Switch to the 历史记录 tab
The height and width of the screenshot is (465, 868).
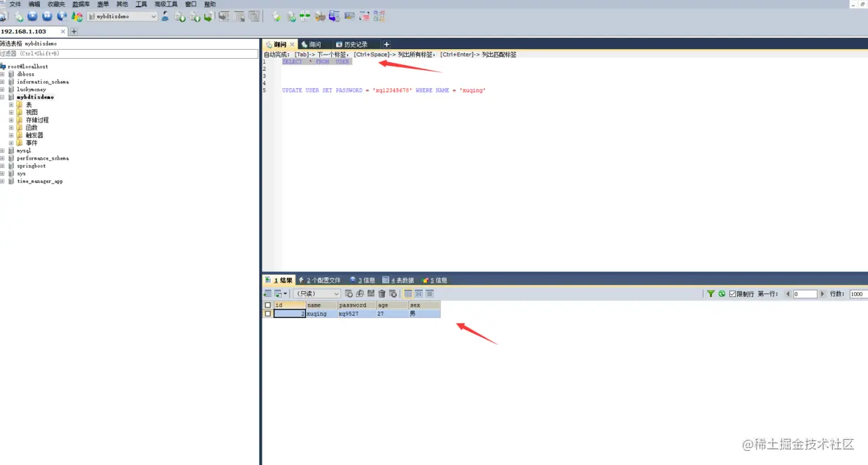point(356,44)
